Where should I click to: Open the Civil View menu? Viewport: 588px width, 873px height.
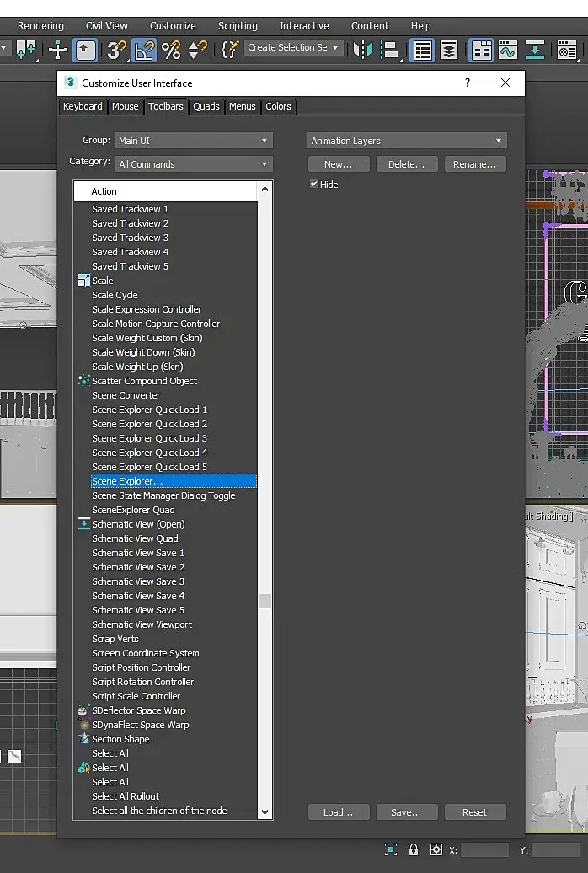(107, 25)
